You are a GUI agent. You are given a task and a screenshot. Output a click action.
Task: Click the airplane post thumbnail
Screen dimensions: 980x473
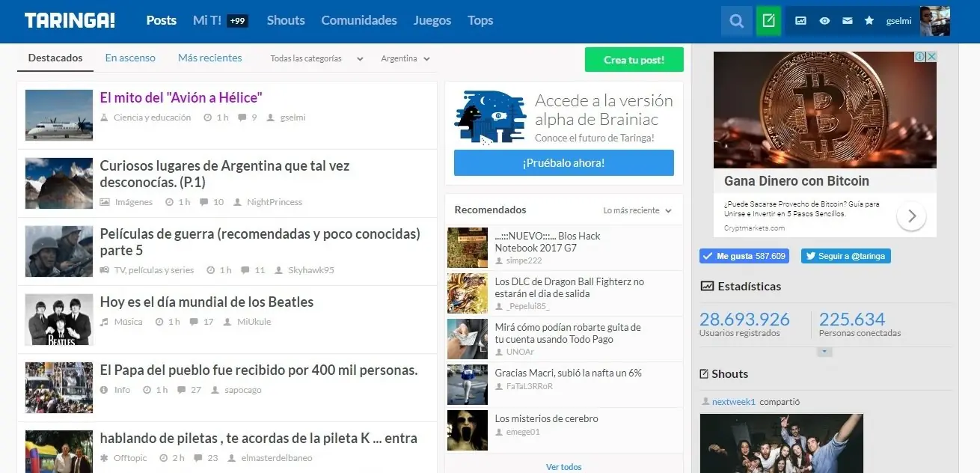click(59, 115)
